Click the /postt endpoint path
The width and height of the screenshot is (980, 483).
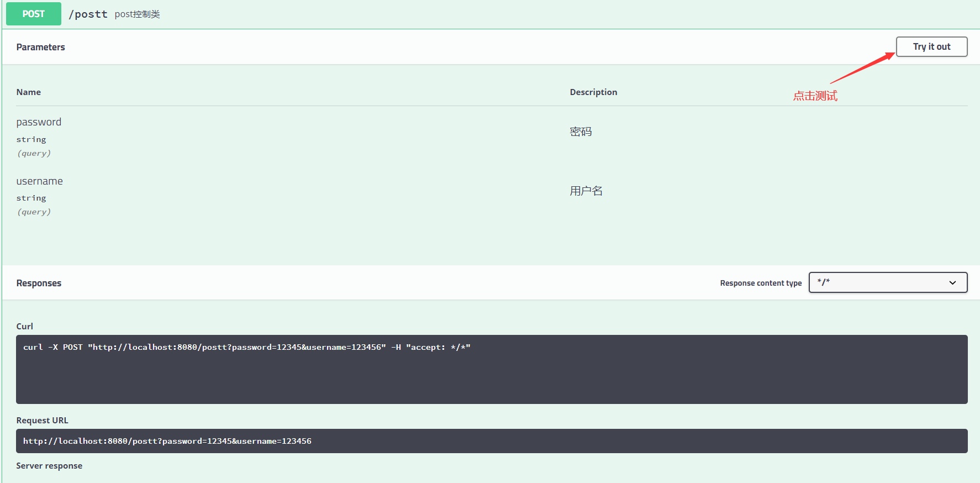[88, 14]
